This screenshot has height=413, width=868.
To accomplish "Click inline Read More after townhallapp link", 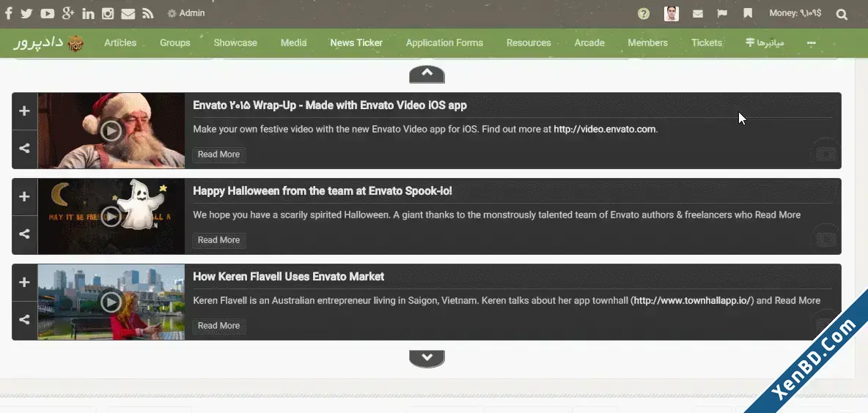I will [x=797, y=300].
